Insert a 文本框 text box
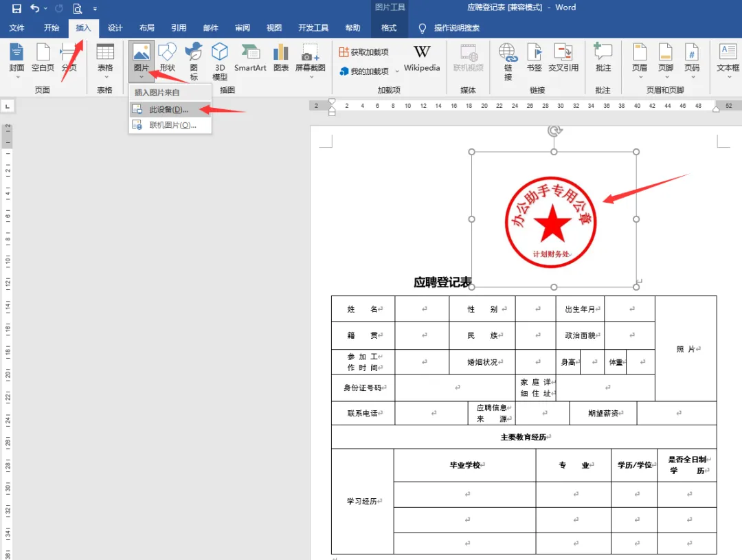The height and width of the screenshot is (560, 742). coord(728,60)
